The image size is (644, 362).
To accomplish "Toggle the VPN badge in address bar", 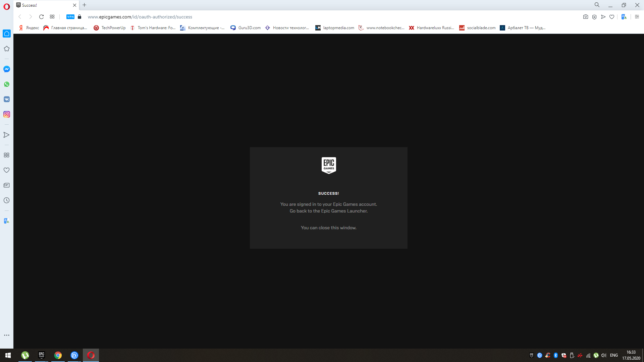I will [x=70, y=17].
